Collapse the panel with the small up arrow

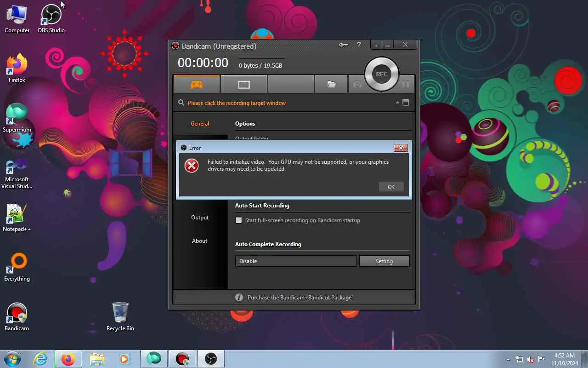(397, 103)
